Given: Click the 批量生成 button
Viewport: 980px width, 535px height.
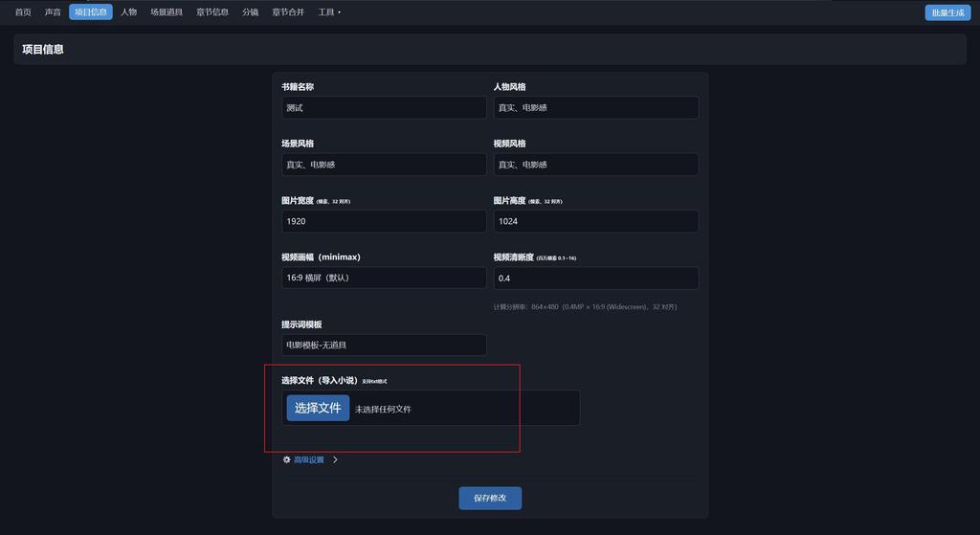Looking at the screenshot, I should coord(947,12).
